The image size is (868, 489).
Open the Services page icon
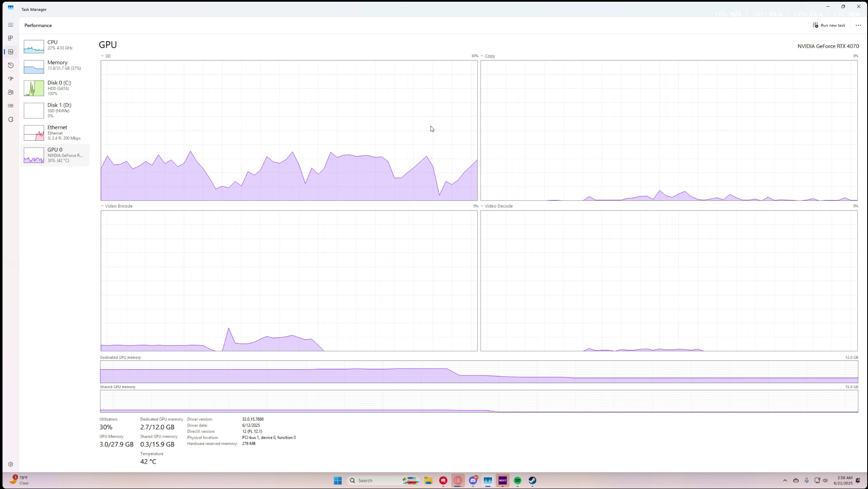pyautogui.click(x=10, y=120)
